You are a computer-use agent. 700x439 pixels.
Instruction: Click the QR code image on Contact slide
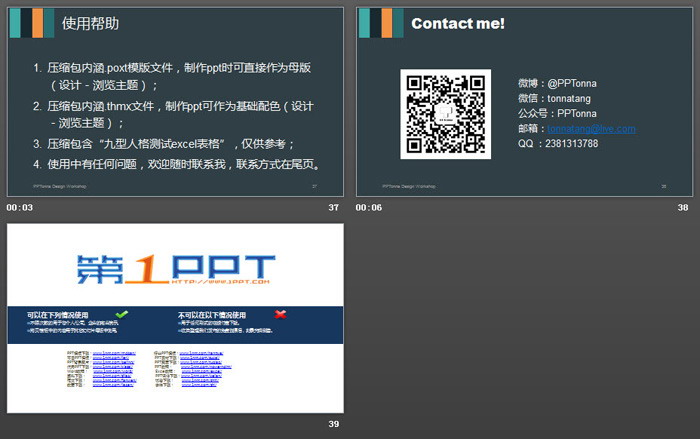[445, 114]
